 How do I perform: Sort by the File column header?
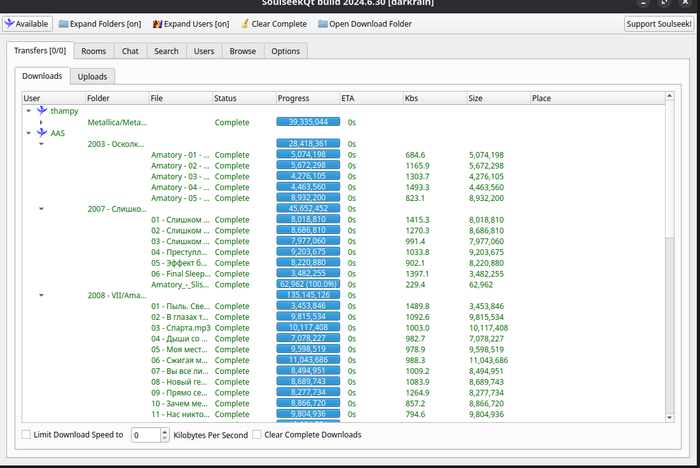(x=181, y=98)
